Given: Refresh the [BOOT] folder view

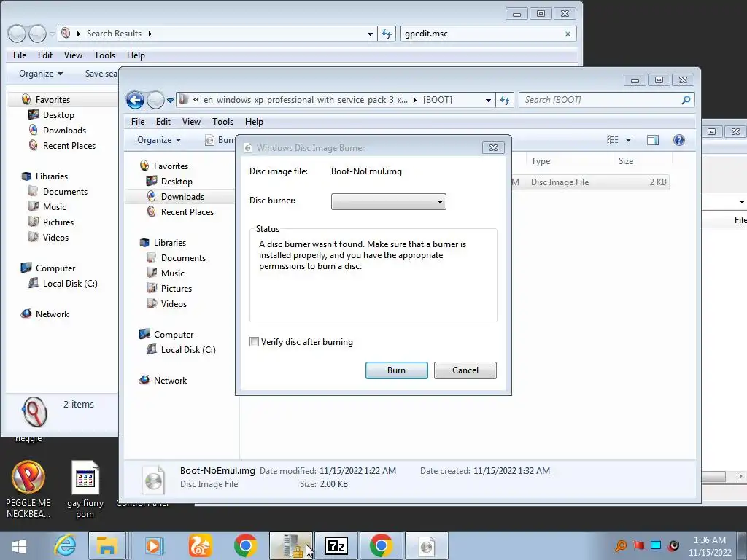Looking at the screenshot, I should click(505, 100).
